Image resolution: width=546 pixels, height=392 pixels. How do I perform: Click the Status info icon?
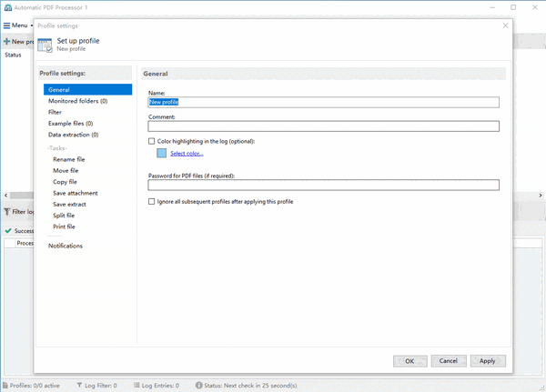click(x=198, y=385)
